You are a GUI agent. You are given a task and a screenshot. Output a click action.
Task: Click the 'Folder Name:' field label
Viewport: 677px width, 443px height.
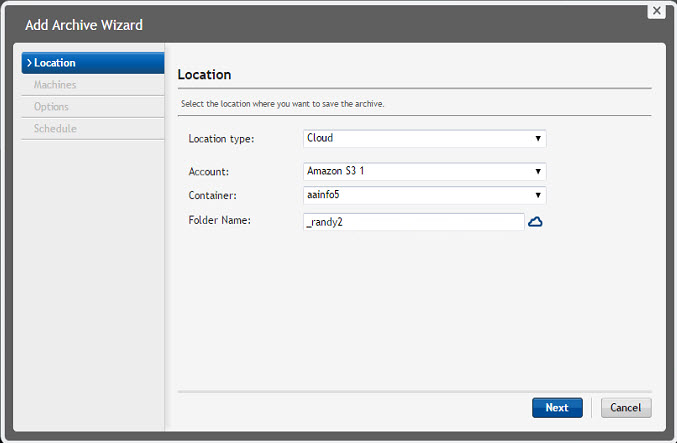pos(218,220)
